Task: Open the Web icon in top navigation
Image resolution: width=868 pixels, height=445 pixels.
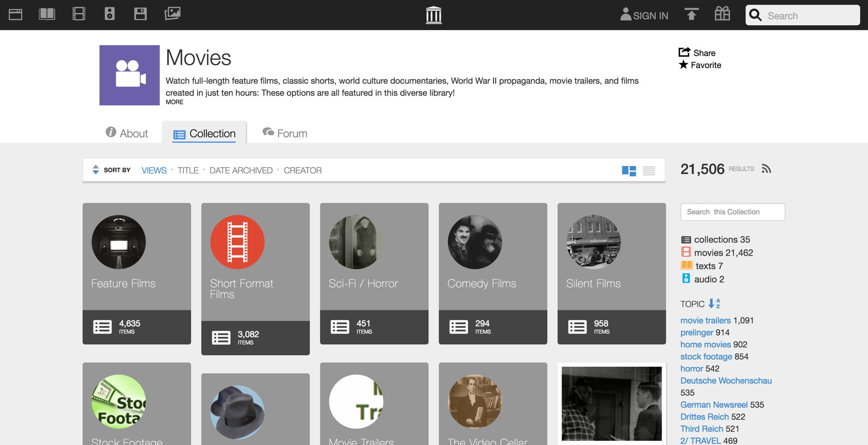Action: [16, 14]
